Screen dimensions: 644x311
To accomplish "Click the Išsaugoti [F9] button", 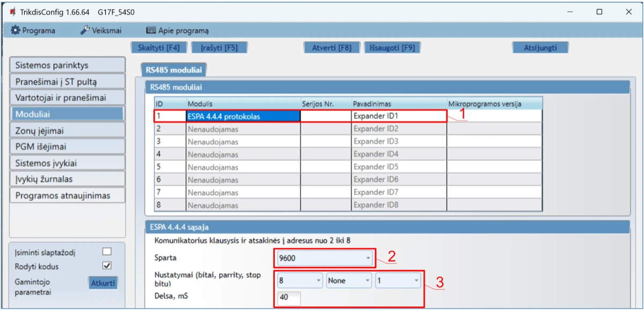I will 392,47.
